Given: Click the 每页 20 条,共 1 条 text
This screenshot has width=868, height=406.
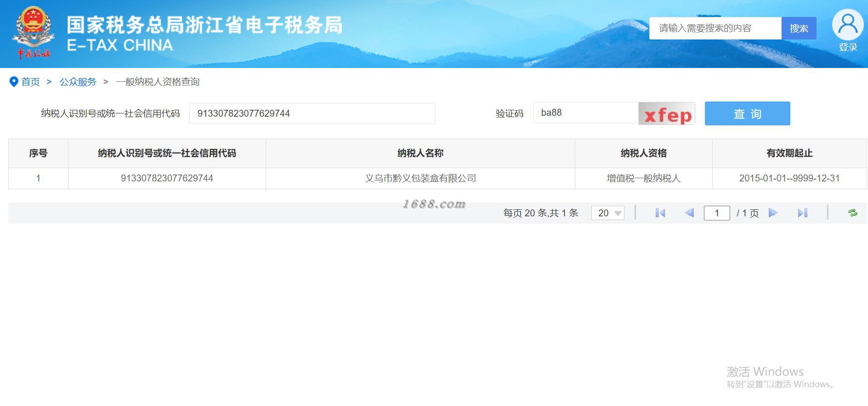Looking at the screenshot, I should tap(540, 213).
